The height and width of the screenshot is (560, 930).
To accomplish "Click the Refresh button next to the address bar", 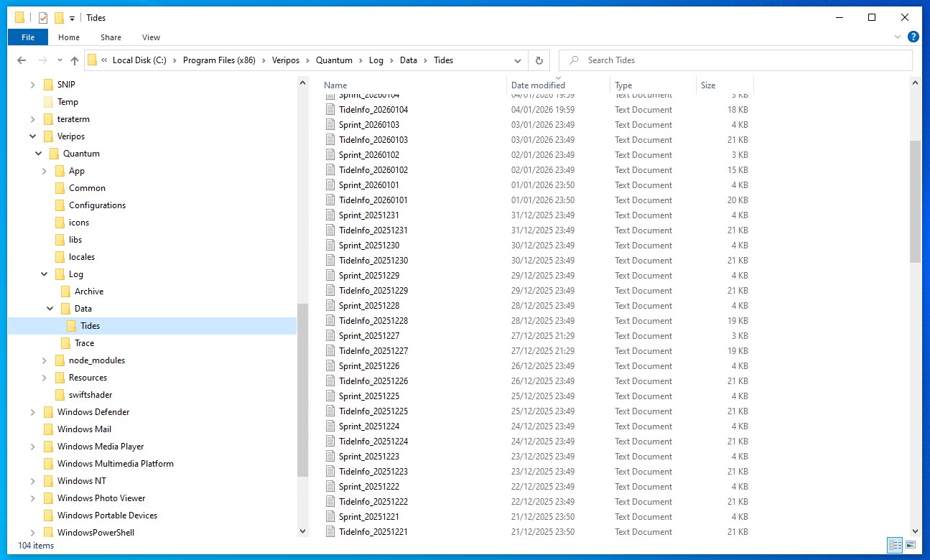I will pos(539,60).
